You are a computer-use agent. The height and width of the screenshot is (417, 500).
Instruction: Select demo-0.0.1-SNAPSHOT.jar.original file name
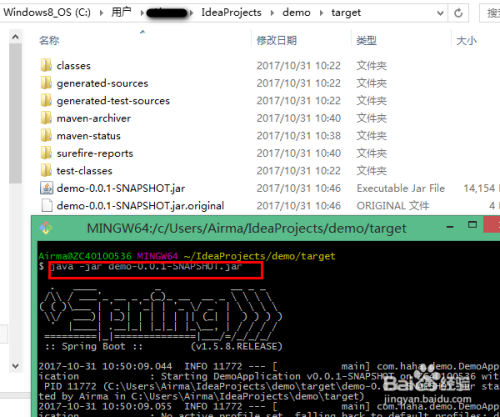click(x=140, y=206)
